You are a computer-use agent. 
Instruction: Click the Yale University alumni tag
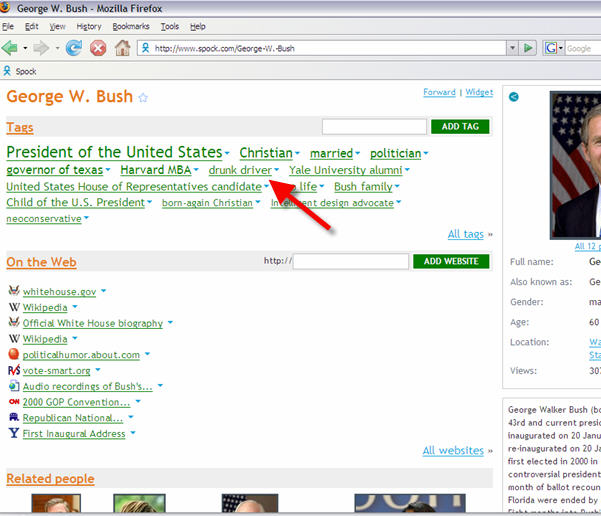(346, 170)
